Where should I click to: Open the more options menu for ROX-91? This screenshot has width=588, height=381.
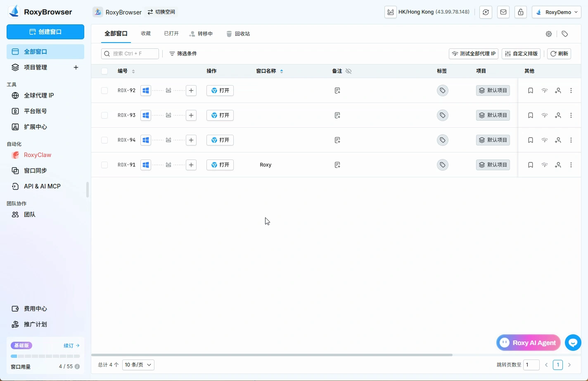[571, 165]
